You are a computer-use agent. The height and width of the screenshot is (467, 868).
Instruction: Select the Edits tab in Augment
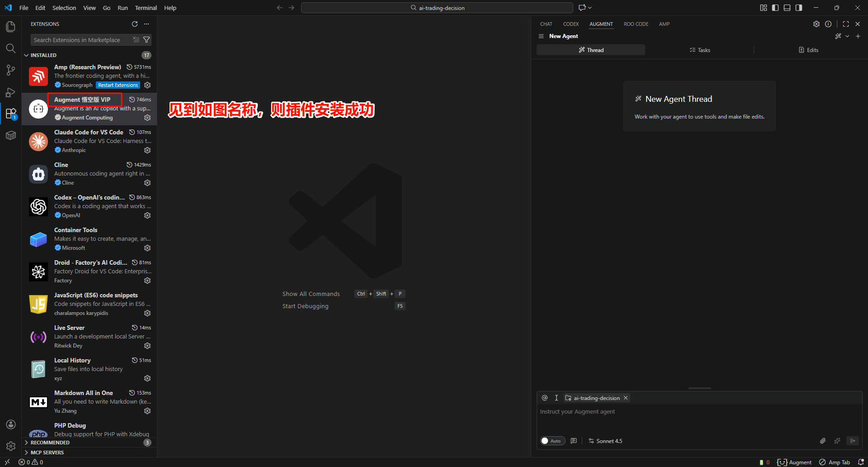[x=808, y=50]
